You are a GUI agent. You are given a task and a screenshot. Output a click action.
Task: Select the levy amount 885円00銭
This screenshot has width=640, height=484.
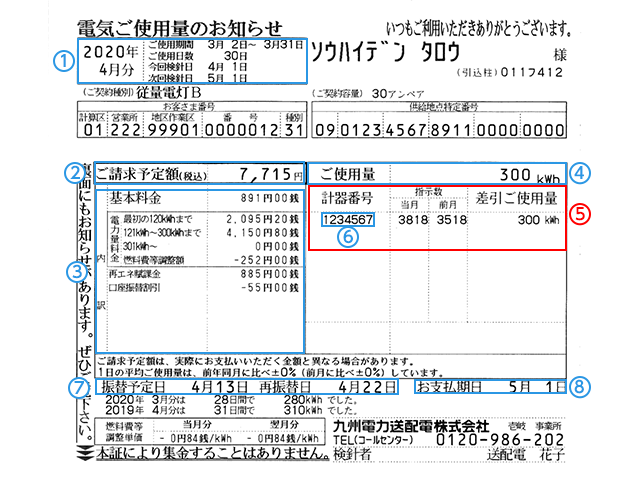(x=270, y=274)
